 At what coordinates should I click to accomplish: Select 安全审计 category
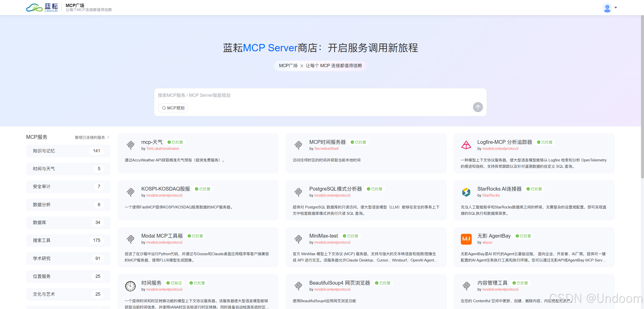pyautogui.click(x=68, y=187)
